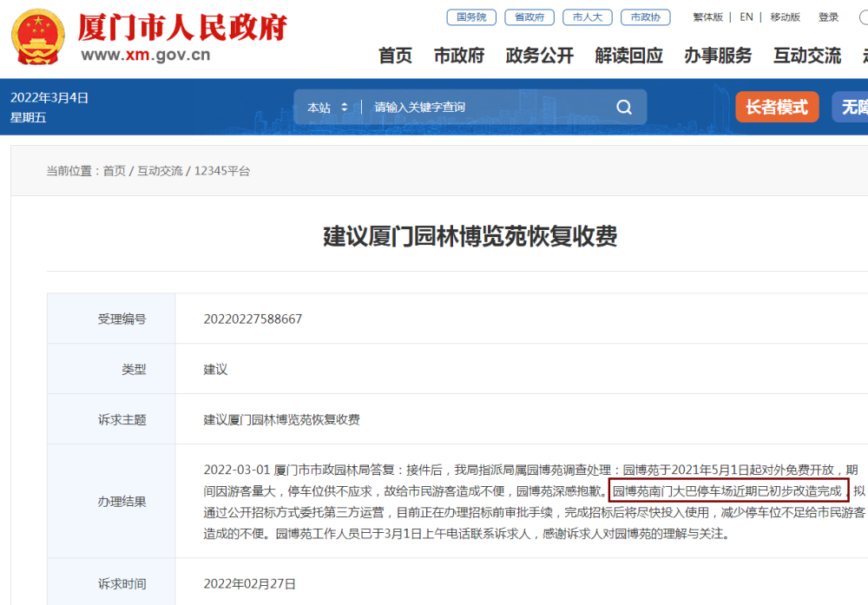
Task: Click the 厦门市人民政府 site title
Action: [182, 27]
